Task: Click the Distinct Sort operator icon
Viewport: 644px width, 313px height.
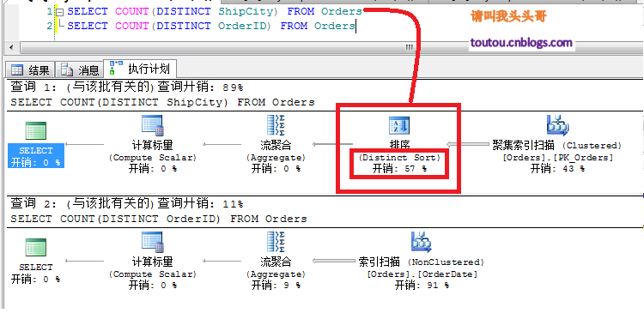Action: tap(398, 125)
